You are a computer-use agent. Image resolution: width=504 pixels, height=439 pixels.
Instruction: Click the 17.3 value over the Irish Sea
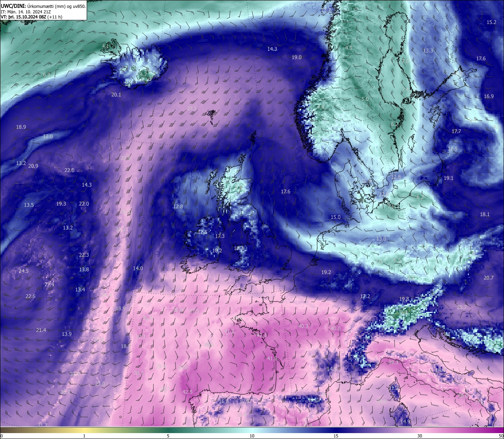(x=220, y=236)
